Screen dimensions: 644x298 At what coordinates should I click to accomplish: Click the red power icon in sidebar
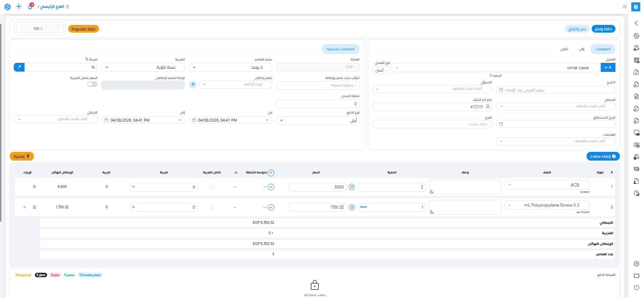(636, 287)
